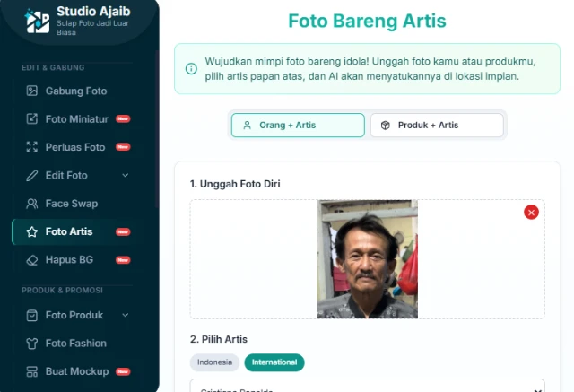Viewport: 574px width, 392px height.
Task: Select the Orang + Artis mode
Action: pos(298,126)
